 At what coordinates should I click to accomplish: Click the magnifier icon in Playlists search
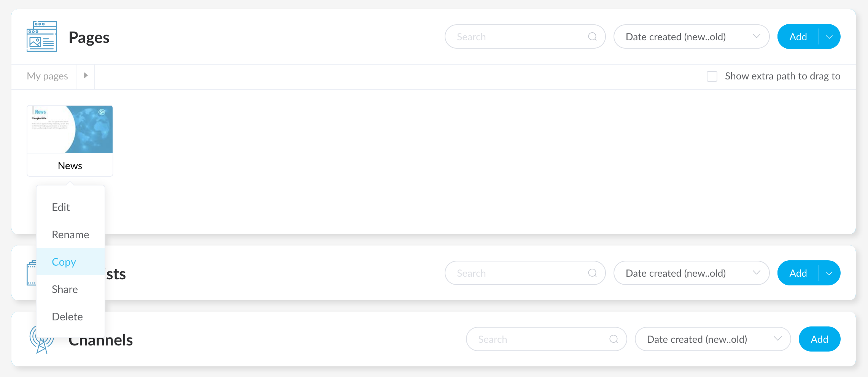[592, 273]
